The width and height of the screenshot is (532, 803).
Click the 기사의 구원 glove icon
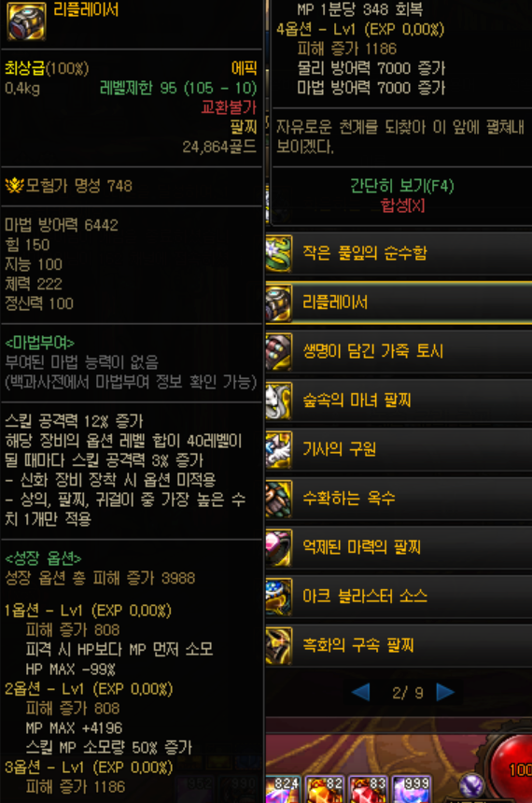coord(279,450)
